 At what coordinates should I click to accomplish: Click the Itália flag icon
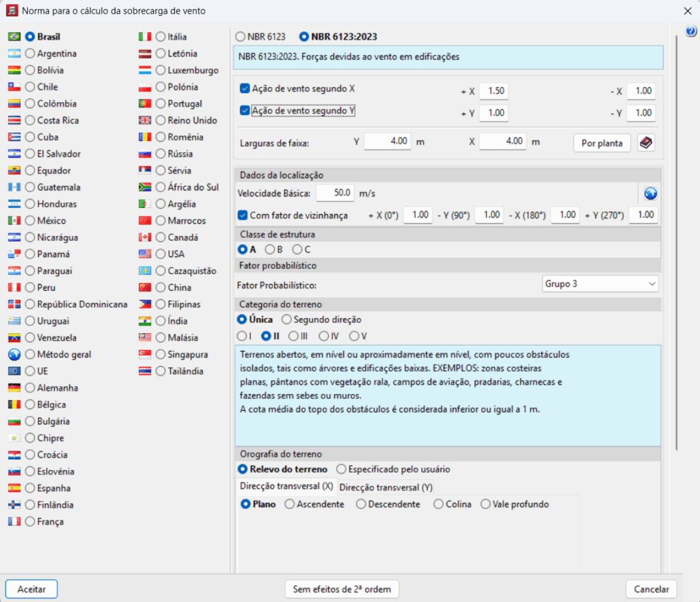click(x=145, y=37)
